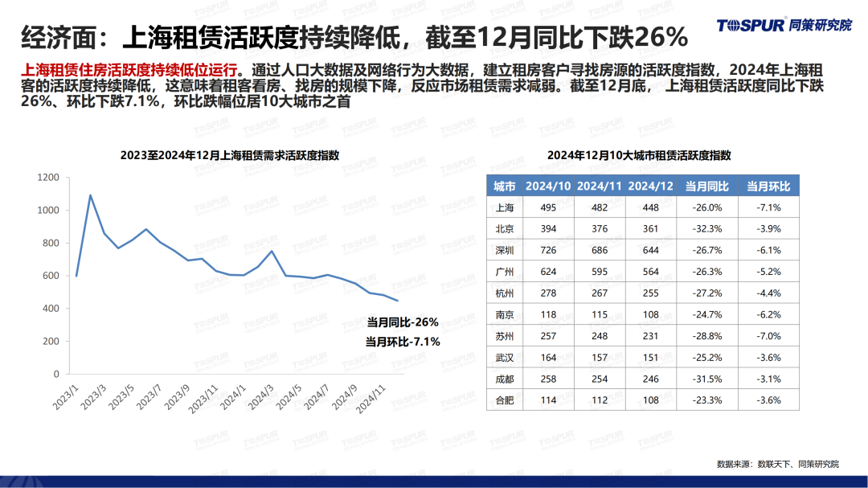This screenshot has width=868, height=488.
Task: Select the 南京 city cell
Action: pyautogui.click(x=504, y=314)
